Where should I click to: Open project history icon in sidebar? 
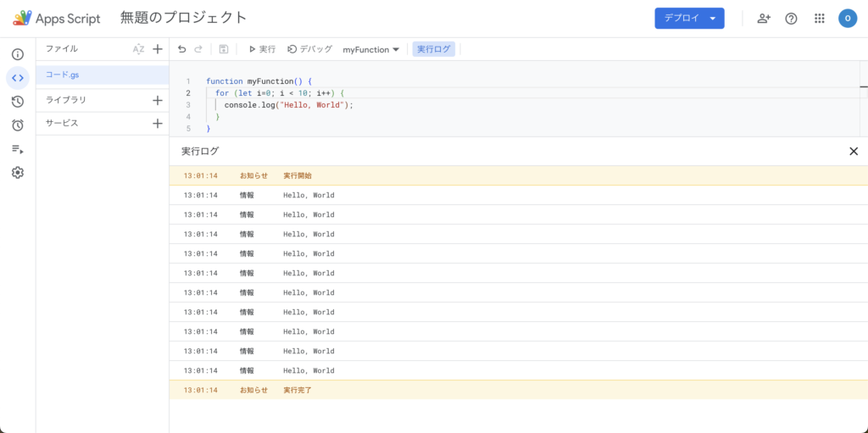17,102
